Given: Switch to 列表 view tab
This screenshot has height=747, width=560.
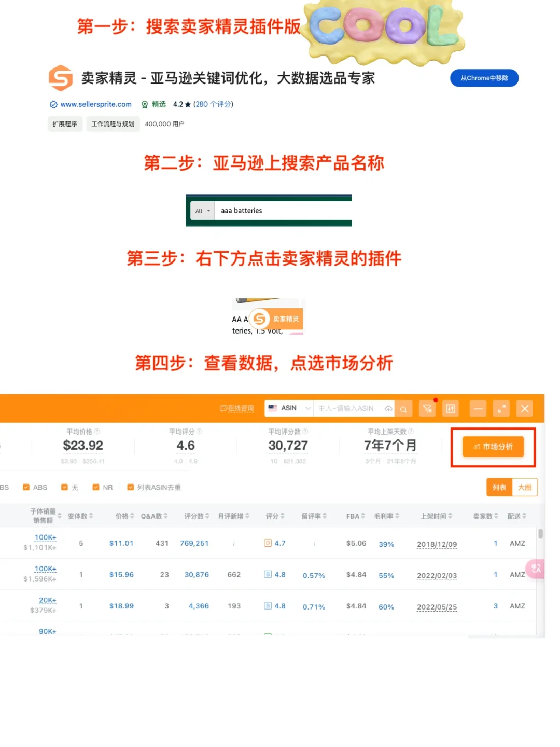Looking at the screenshot, I should [x=499, y=487].
